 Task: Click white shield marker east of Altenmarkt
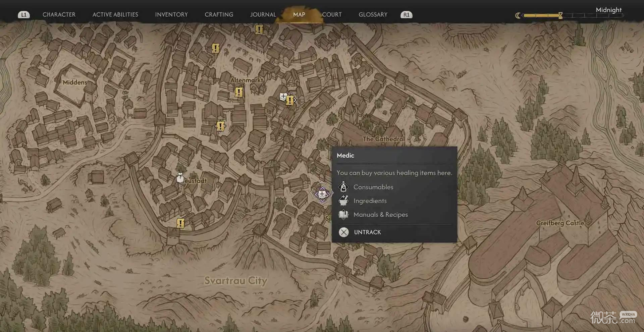(x=283, y=97)
